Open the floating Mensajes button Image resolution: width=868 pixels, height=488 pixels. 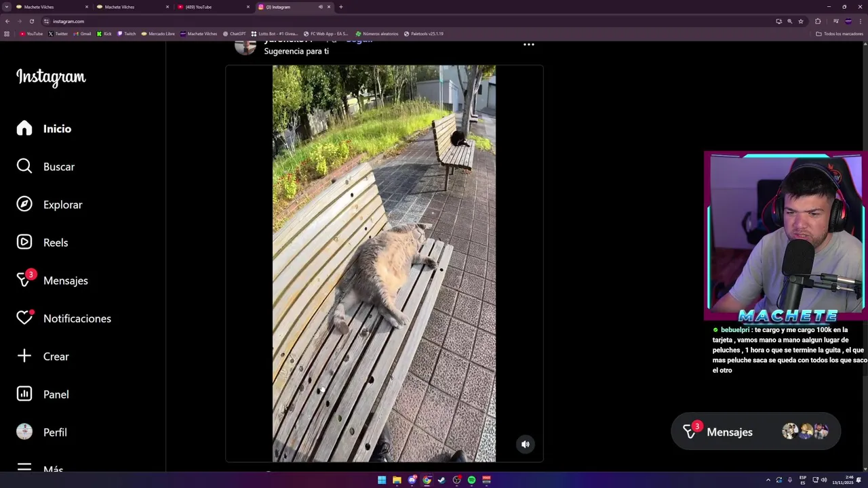pyautogui.click(x=756, y=432)
